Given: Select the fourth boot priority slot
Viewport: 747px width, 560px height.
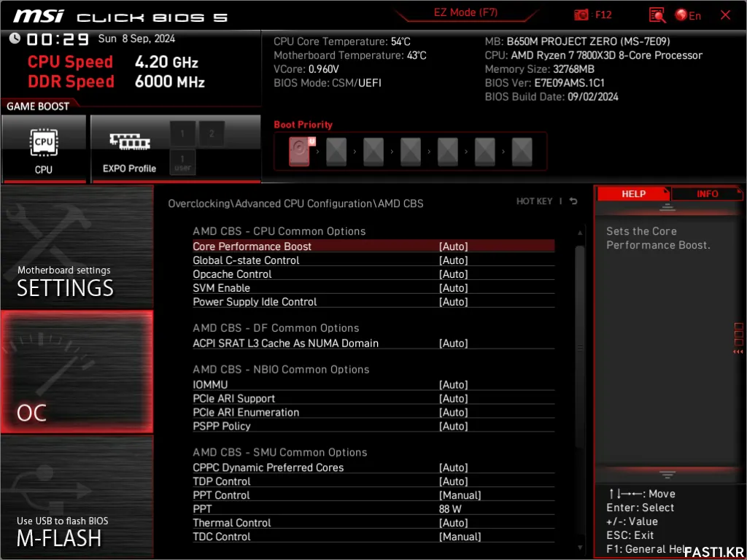Looking at the screenshot, I should click(411, 152).
